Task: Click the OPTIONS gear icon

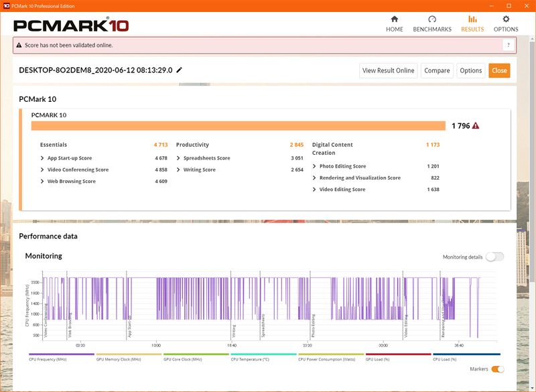Action: (507, 19)
